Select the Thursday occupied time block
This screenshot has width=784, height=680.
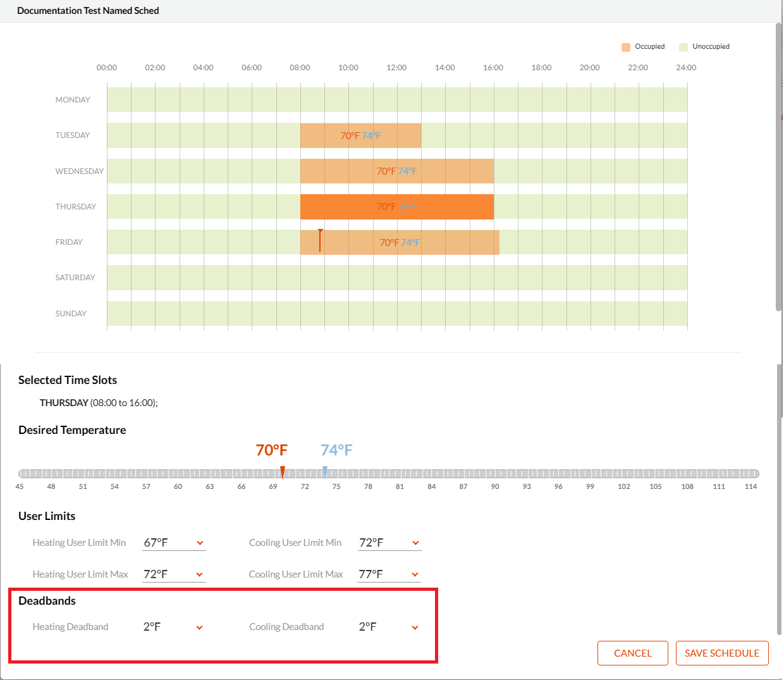click(x=396, y=206)
